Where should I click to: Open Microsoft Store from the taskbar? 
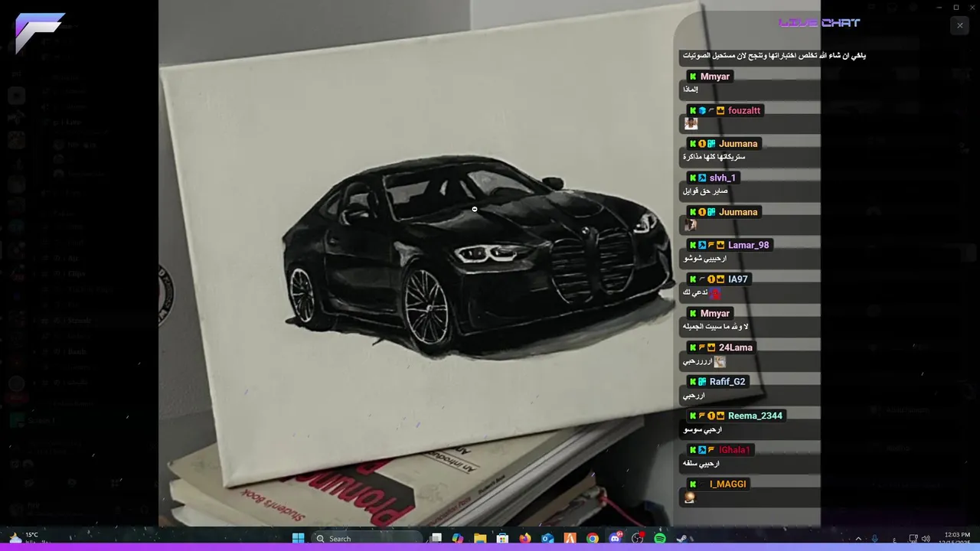[502, 539]
